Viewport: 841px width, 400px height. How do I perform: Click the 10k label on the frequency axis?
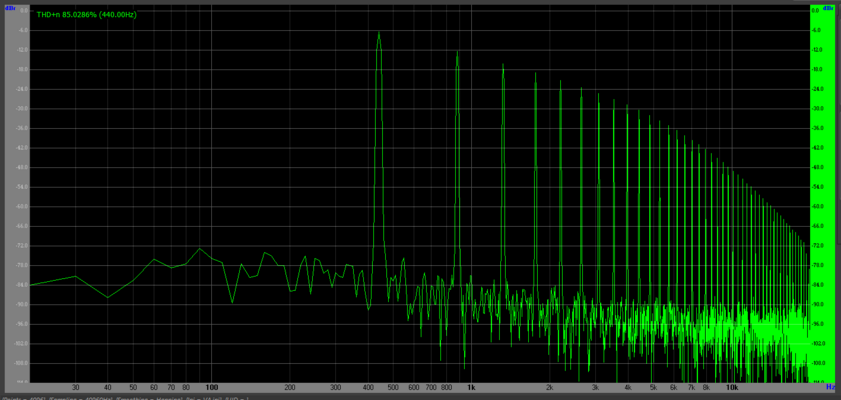click(x=732, y=387)
